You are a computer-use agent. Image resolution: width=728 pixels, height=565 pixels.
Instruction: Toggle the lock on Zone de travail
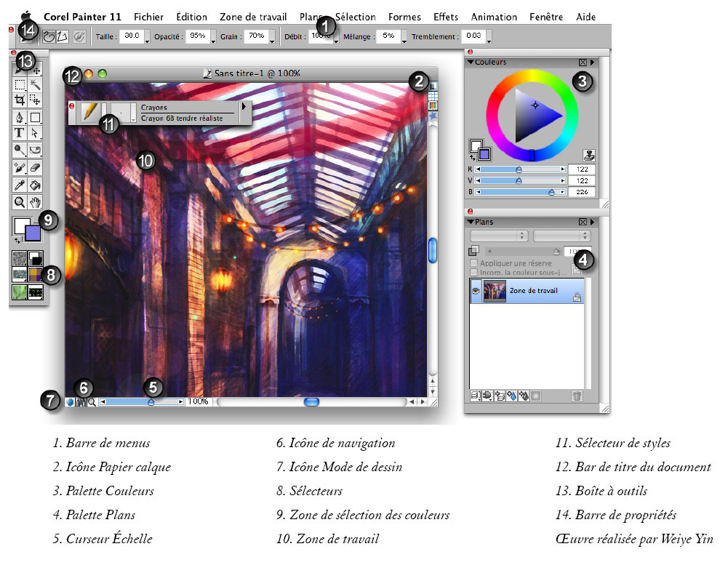pyautogui.click(x=577, y=297)
